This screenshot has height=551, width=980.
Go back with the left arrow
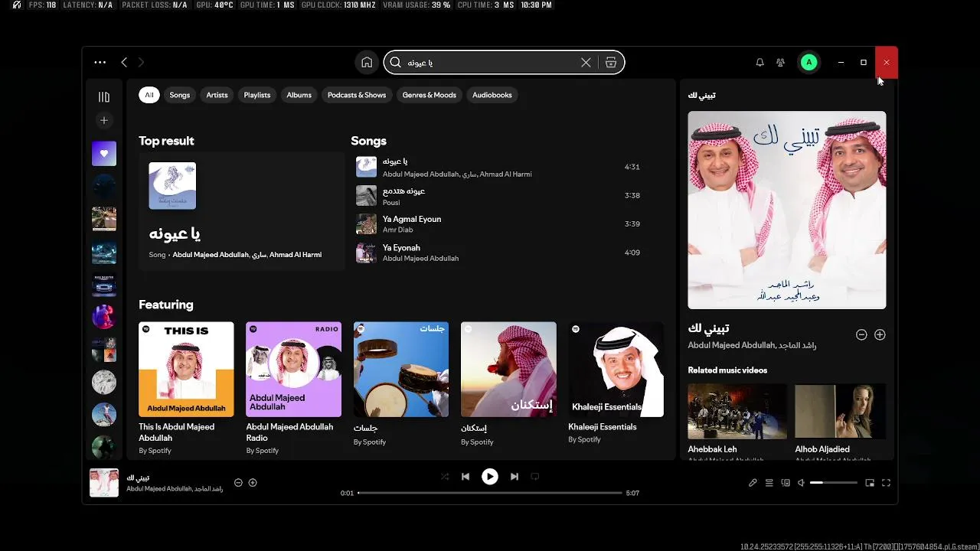pos(124,62)
